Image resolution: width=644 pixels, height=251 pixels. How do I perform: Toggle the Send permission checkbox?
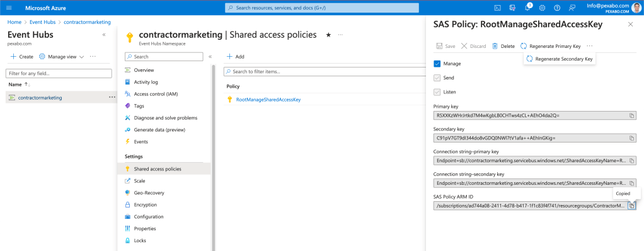[437, 78]
